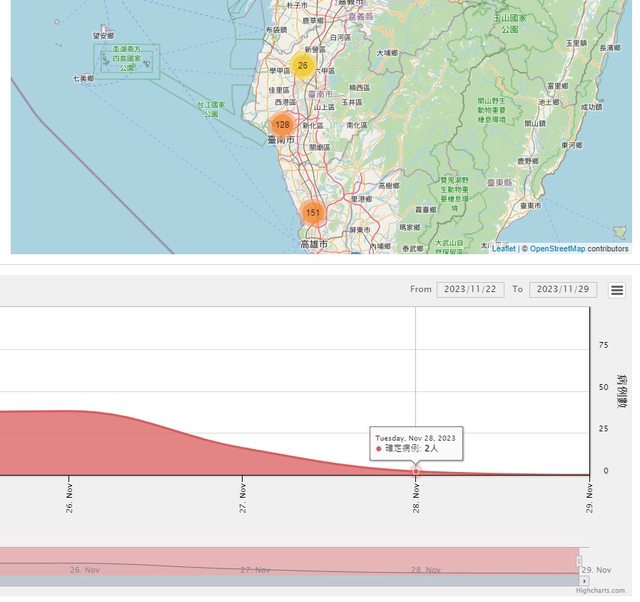640x602 pixels.
Task: Click the Nov 28 data point marker
Action: 416,470
